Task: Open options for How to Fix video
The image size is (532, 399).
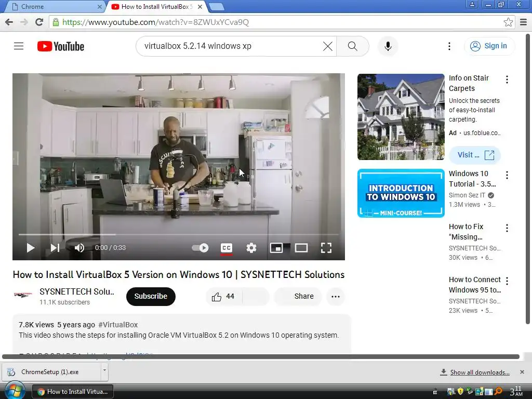Action: click(507, 228)
